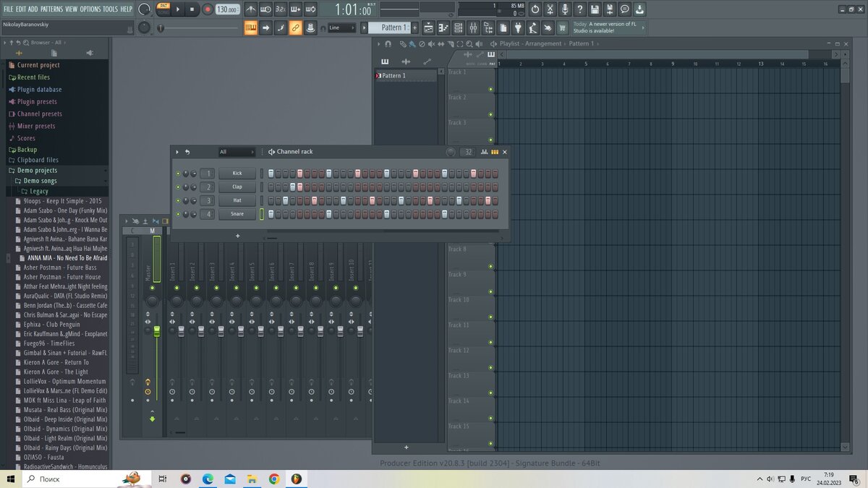Open the plugin picker shopping cart icon
This screenshot has width=868, height=488.
coord(562,27)
